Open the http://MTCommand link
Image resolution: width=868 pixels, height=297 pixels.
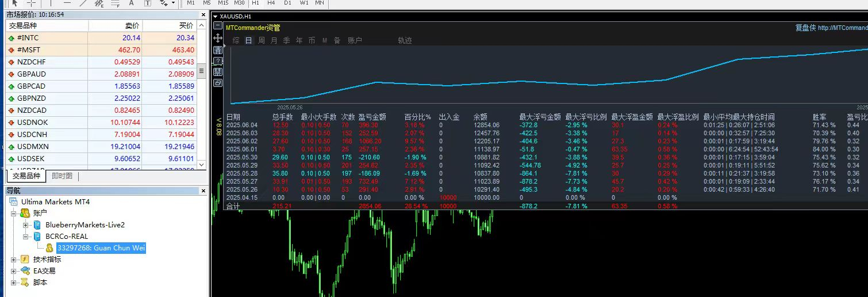[843, 28]
